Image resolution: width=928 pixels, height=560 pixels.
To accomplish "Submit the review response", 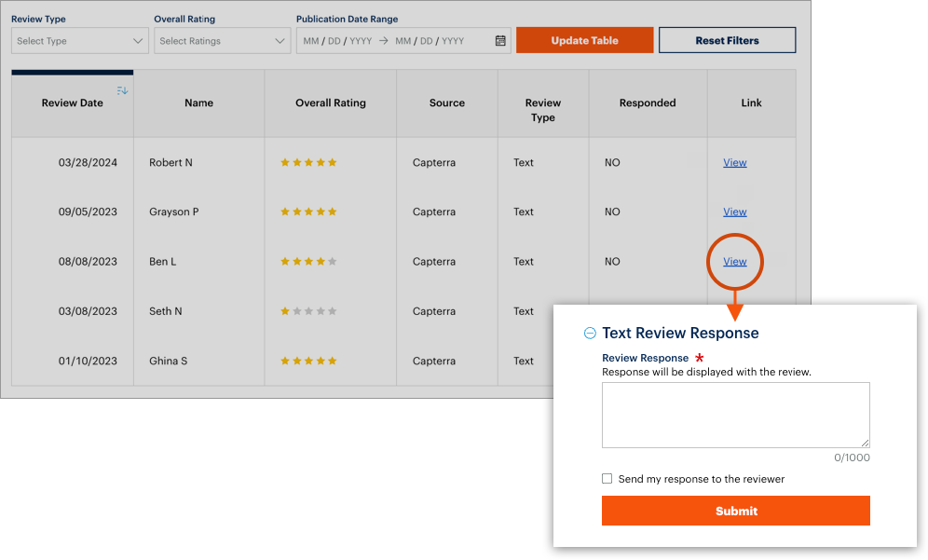I will coord(735,511).
